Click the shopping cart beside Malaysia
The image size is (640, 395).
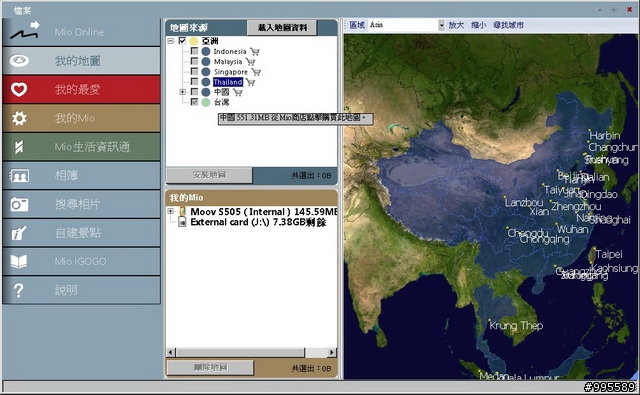(x=251, y=62)
